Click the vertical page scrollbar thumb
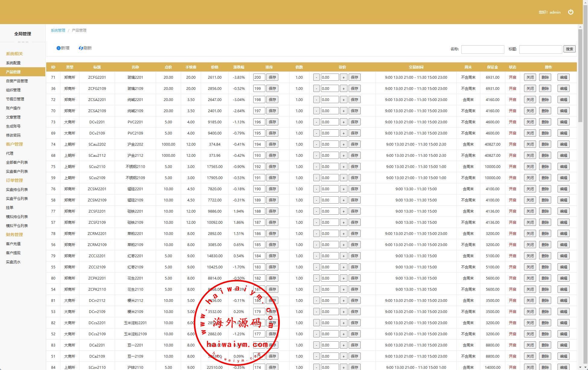 [580, 75]
